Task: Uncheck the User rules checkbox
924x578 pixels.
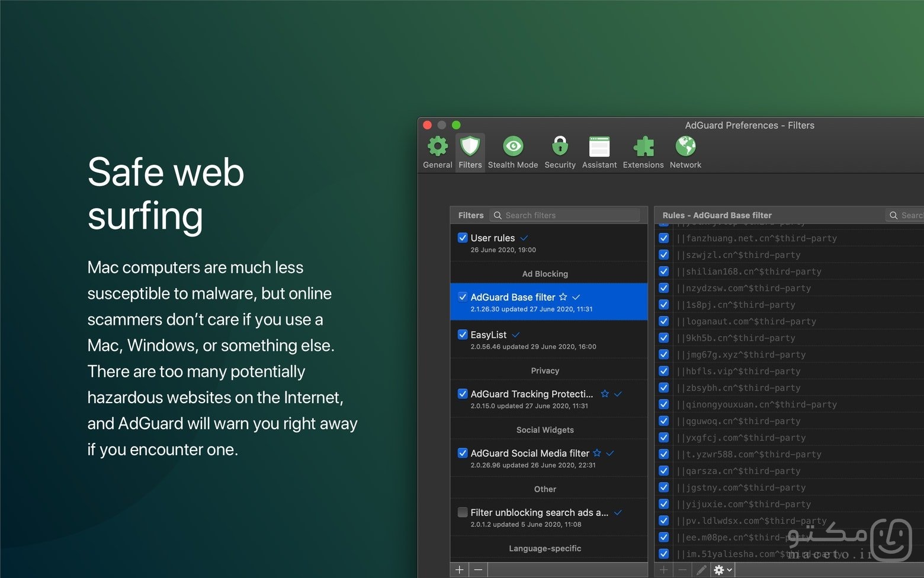Action: (x=463, y=238)
